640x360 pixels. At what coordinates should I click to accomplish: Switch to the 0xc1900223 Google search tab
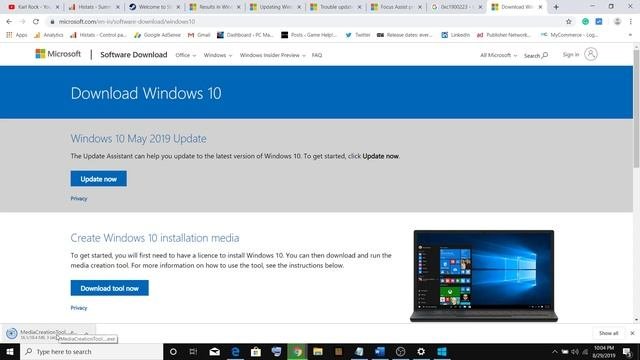point(457,7)
